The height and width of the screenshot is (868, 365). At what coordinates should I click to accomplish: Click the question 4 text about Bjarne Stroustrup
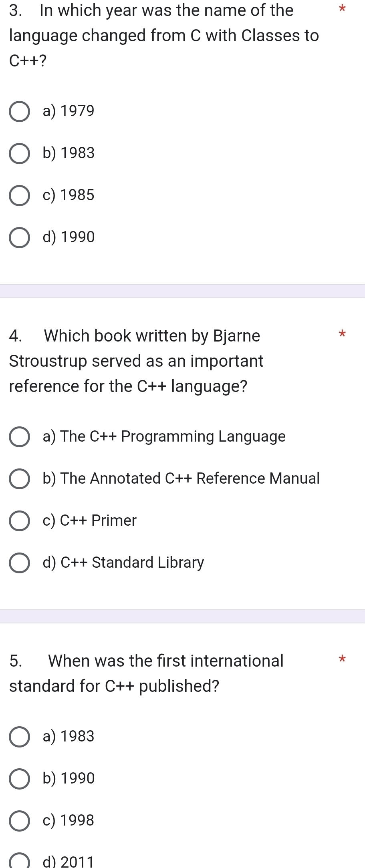pyautogui.click(x=136, y=361)
